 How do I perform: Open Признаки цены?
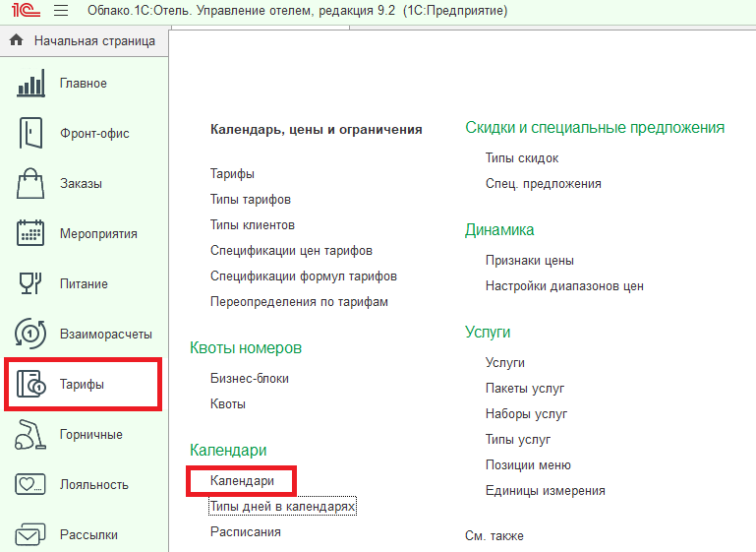point(530,260)
